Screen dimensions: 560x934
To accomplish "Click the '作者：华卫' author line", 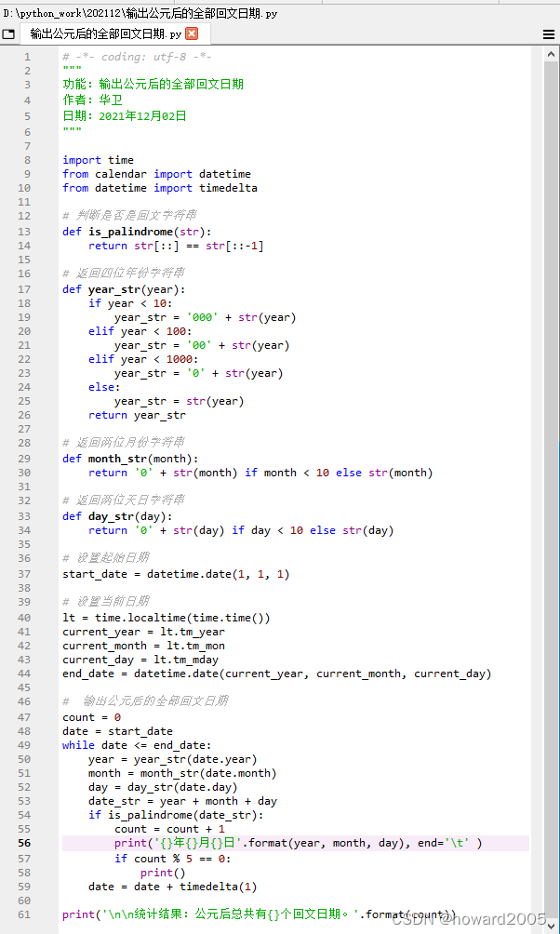I will [92, 100].
